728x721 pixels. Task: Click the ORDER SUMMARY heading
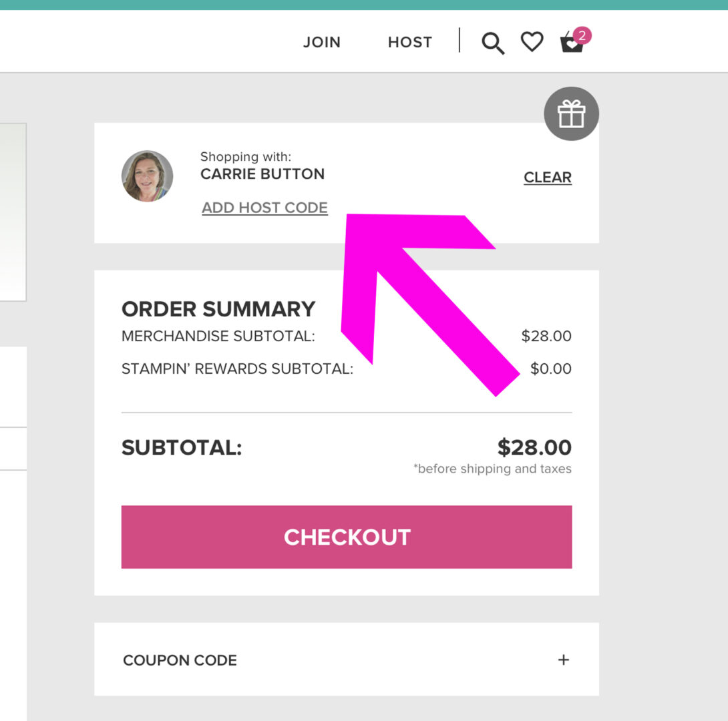[x=218, y=309]
